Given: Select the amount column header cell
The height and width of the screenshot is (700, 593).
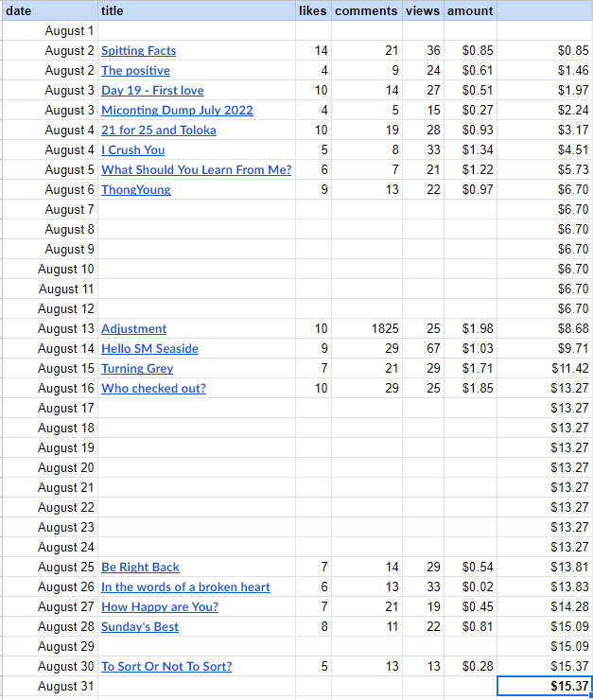Looking at the screenshot, I should [470, 10].
